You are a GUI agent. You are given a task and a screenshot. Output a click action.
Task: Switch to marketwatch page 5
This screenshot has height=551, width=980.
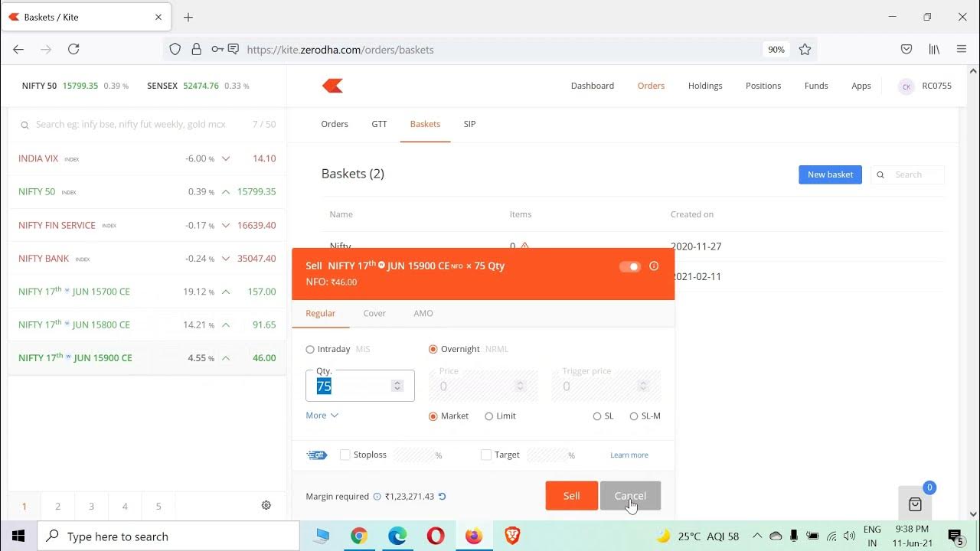[x=158, y=506]
